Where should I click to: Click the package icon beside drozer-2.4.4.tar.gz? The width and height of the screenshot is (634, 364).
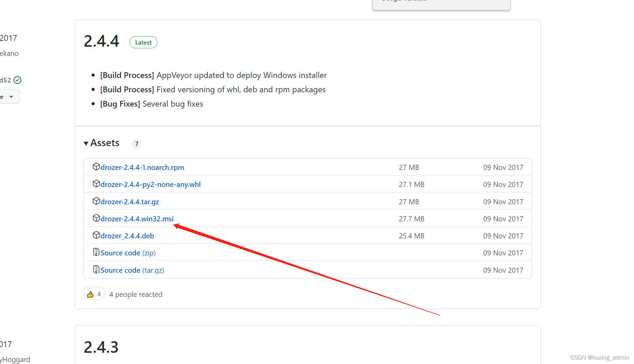pyautogui.click(x=96, y=201)
